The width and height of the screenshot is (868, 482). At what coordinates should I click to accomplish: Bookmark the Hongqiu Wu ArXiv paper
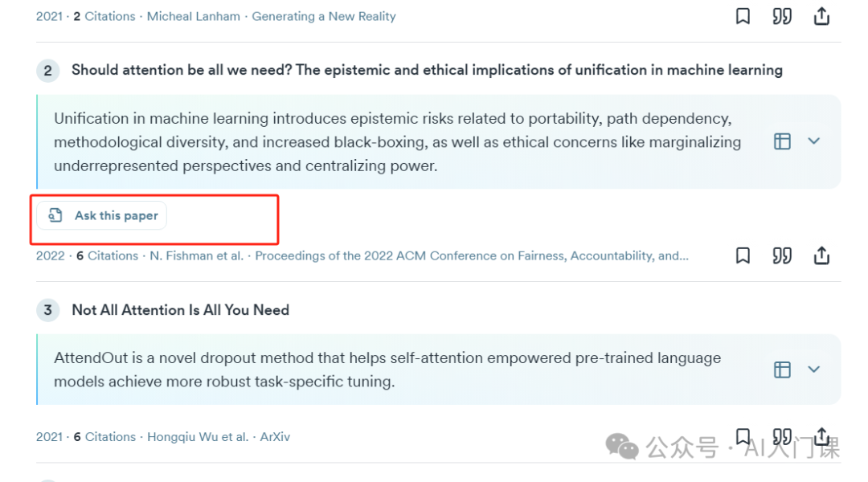click(743, 437)
